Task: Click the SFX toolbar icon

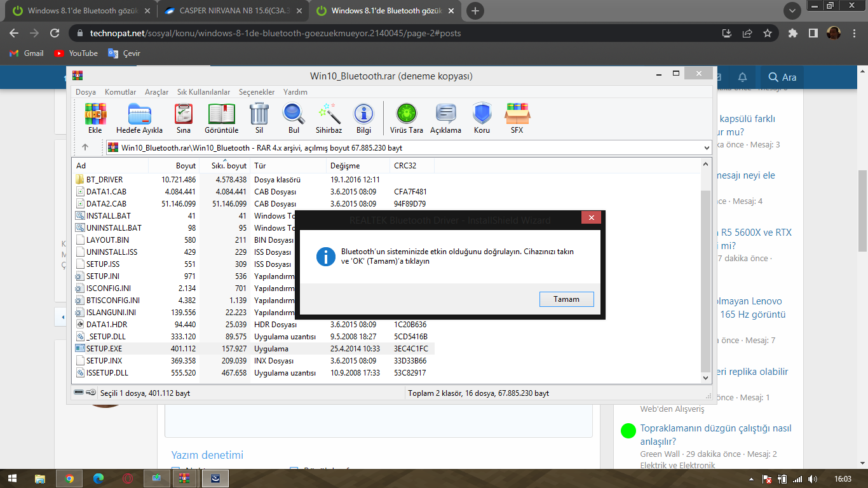Action: (x=517, y=118)
